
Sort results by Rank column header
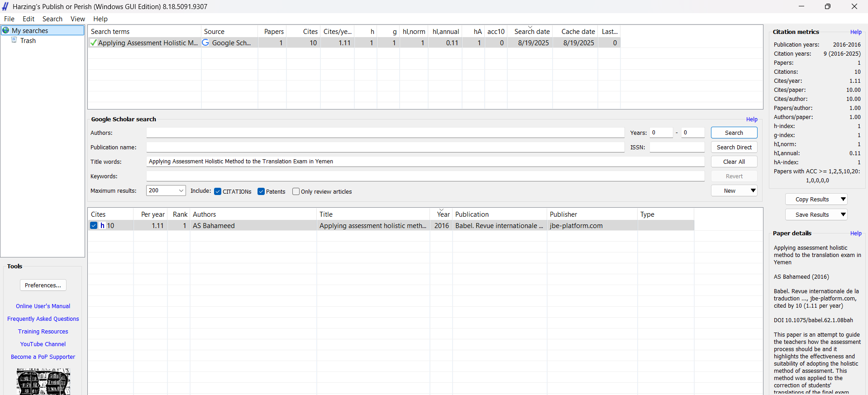point(179,214)
